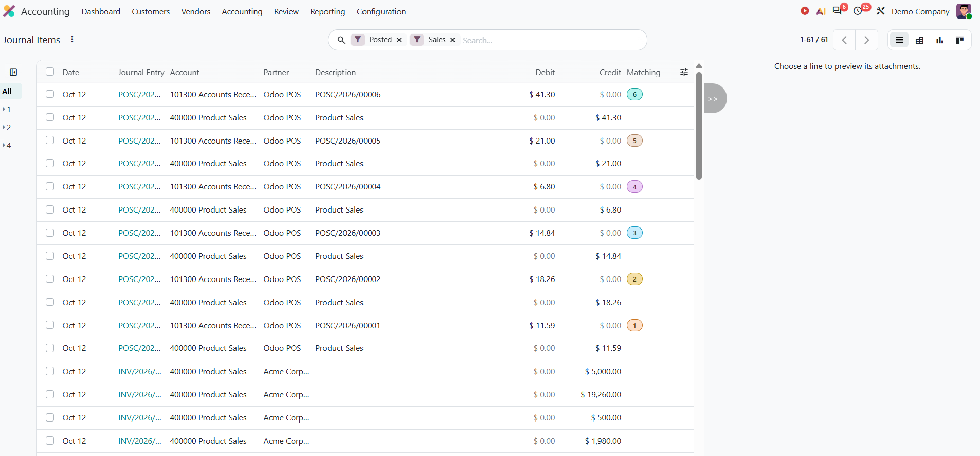Open the Reporting menu
980x456 pixels.
(328, 11)
